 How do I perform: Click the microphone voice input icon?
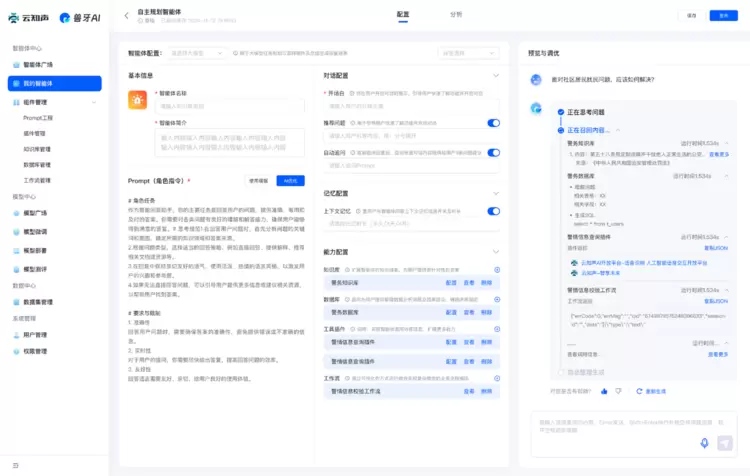click(704, 443)
